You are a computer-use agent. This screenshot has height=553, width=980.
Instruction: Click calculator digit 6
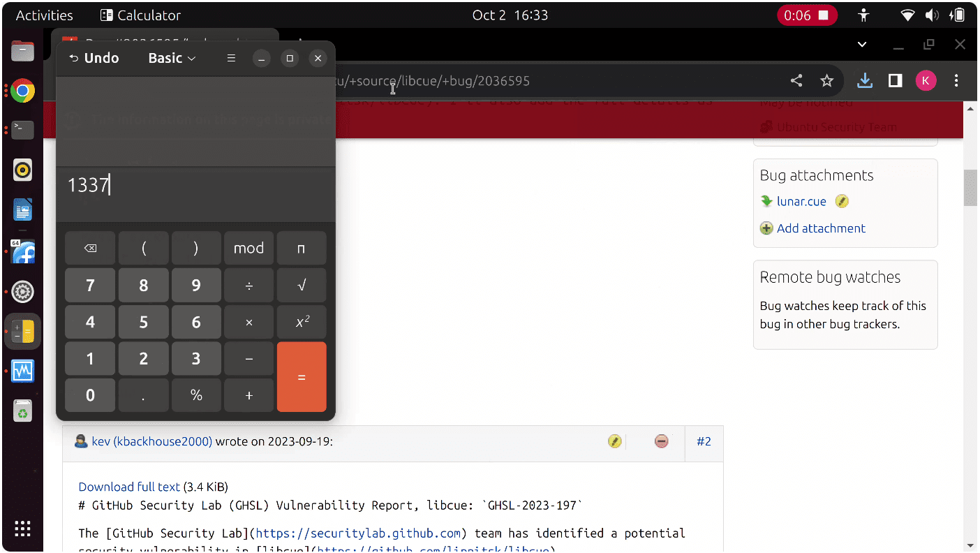(x=196, y=322)
